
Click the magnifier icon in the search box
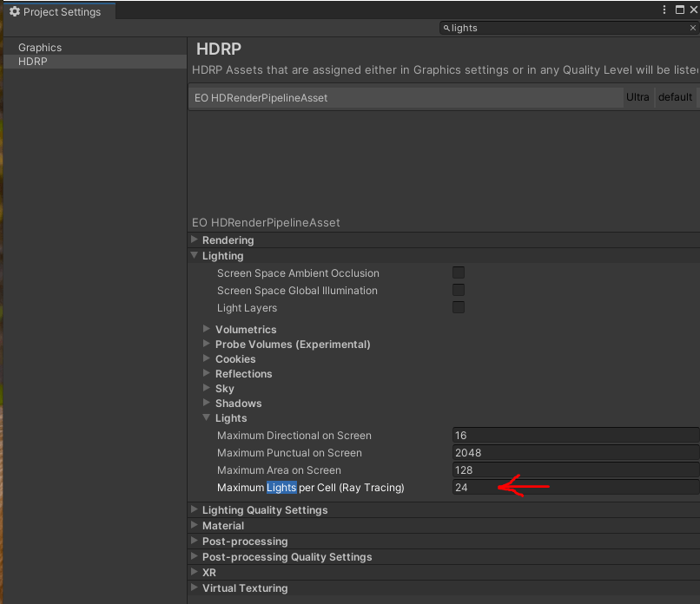coord(447,28)
